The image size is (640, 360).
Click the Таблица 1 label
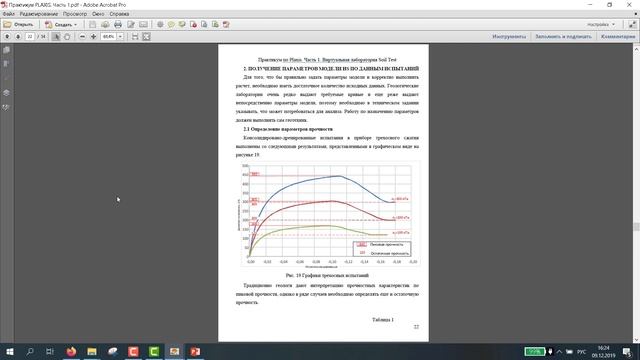point(382,320)
